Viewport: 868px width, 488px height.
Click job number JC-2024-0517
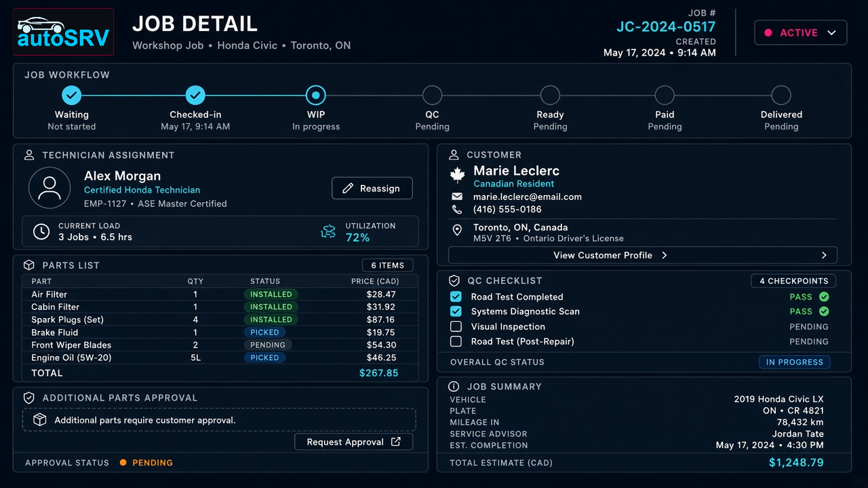click(x=666, y=26)
